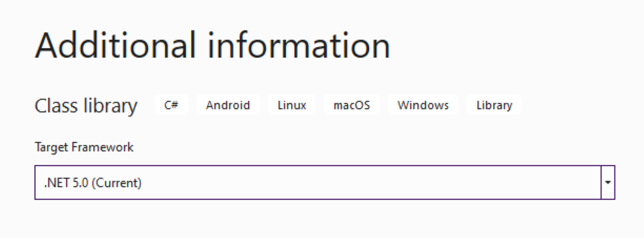Click the word "information" in the page title
Image resolution: width=644 pixels, height=238 pixels.
coord(298,45)
